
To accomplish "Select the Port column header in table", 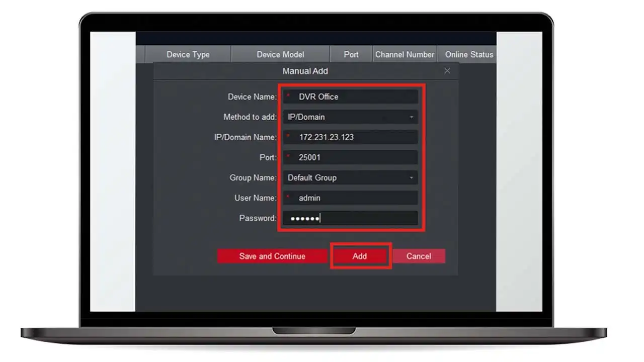I will point(351,54).
